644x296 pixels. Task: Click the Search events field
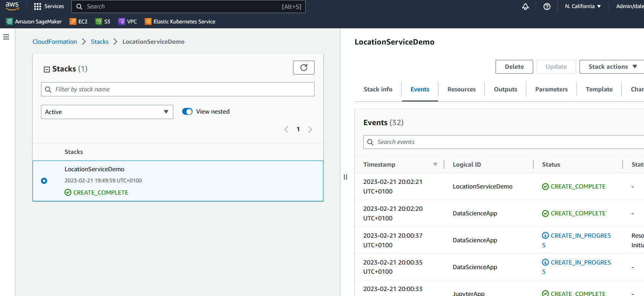[504, 142]
